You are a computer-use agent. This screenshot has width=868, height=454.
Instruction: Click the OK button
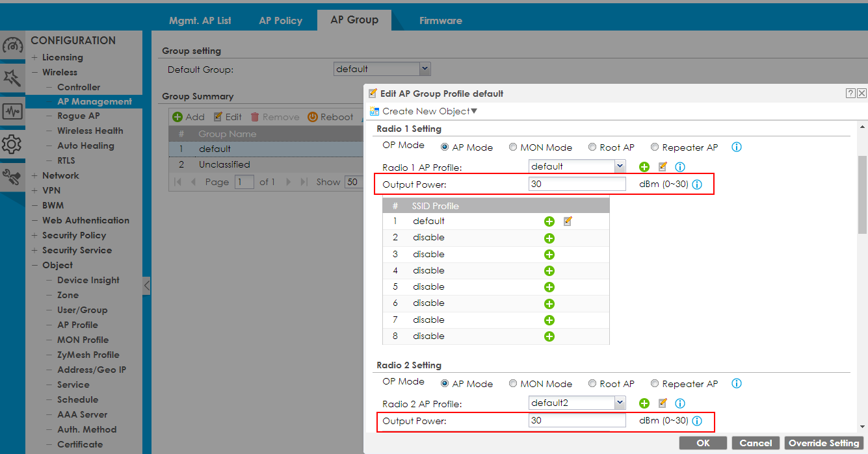tap(703, 443)
